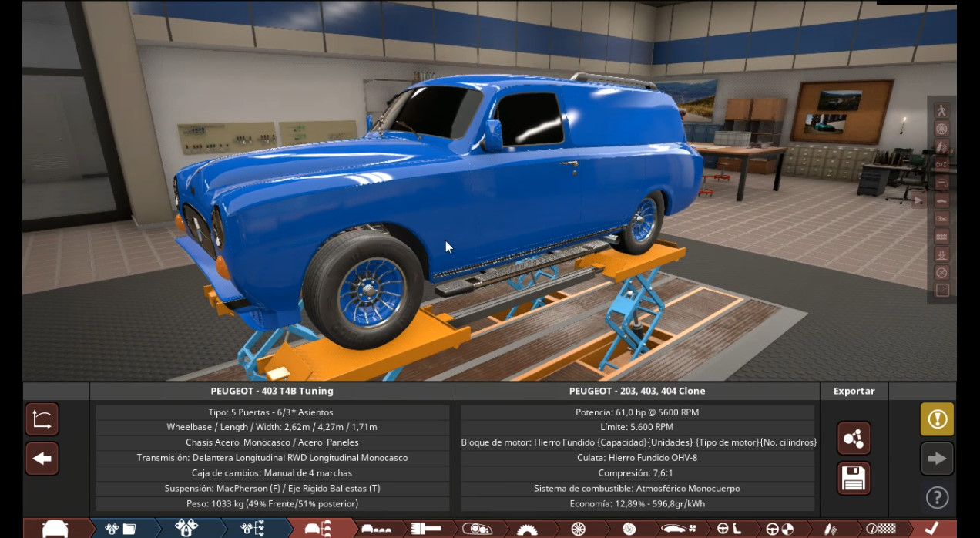This screenshot has width=980, height=538.
Task: Open the body style variants tab
Action: coord(376,528)
